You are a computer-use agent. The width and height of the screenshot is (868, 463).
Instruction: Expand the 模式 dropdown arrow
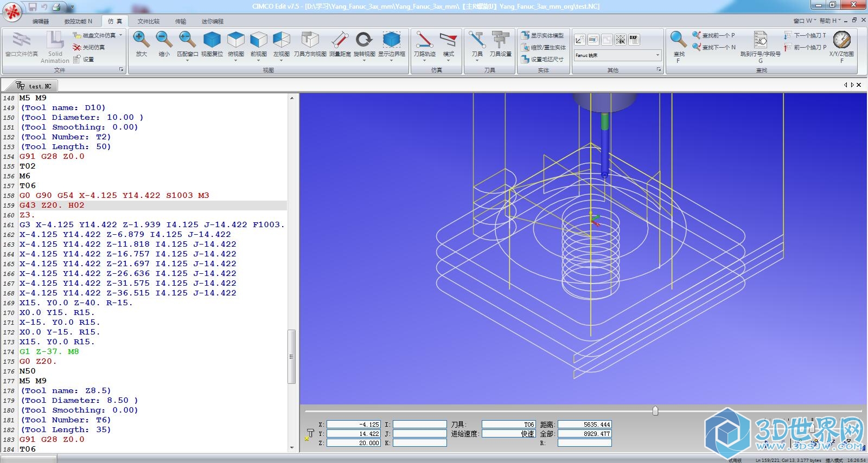(448, 60)
